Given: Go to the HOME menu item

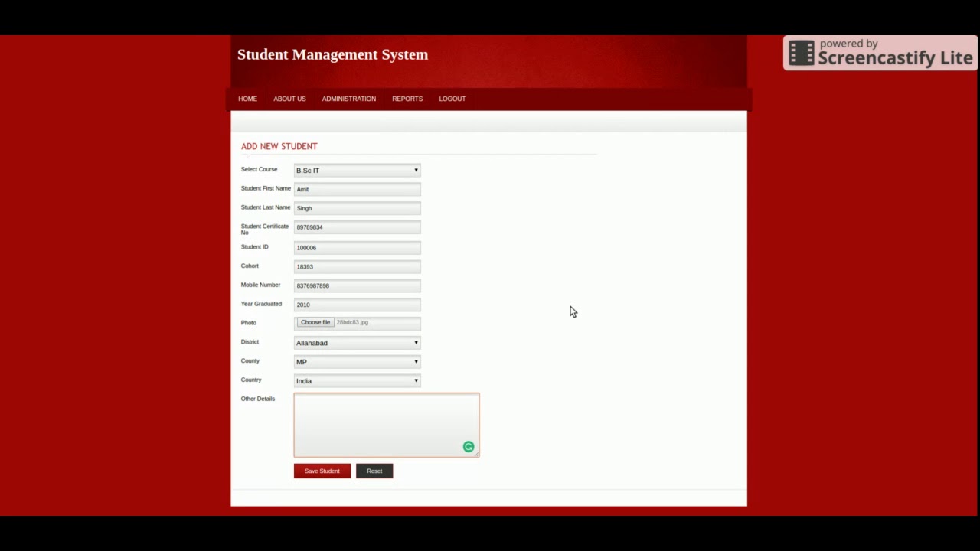Looking at the screenshot, I should tap(247, 99).
